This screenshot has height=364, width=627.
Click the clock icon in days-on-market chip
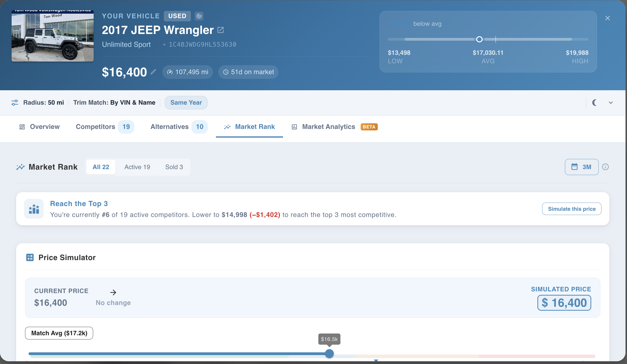(226, 72)
